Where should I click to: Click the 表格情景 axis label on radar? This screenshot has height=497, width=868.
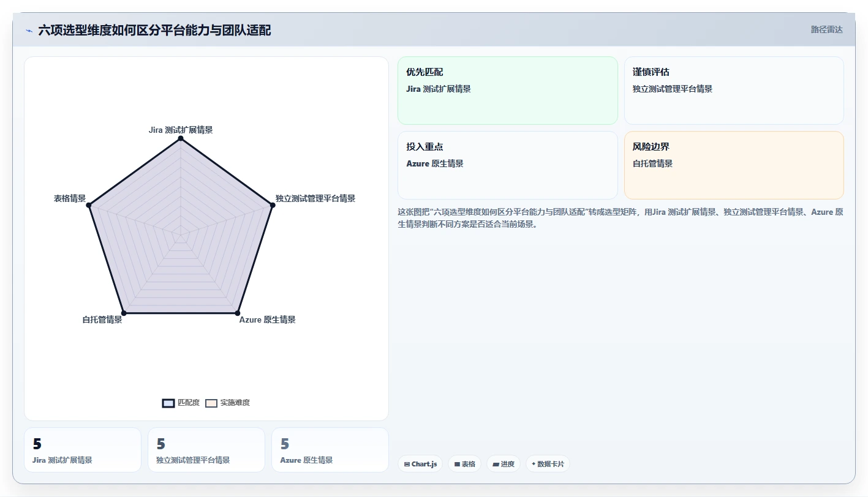tap(70, 198)
